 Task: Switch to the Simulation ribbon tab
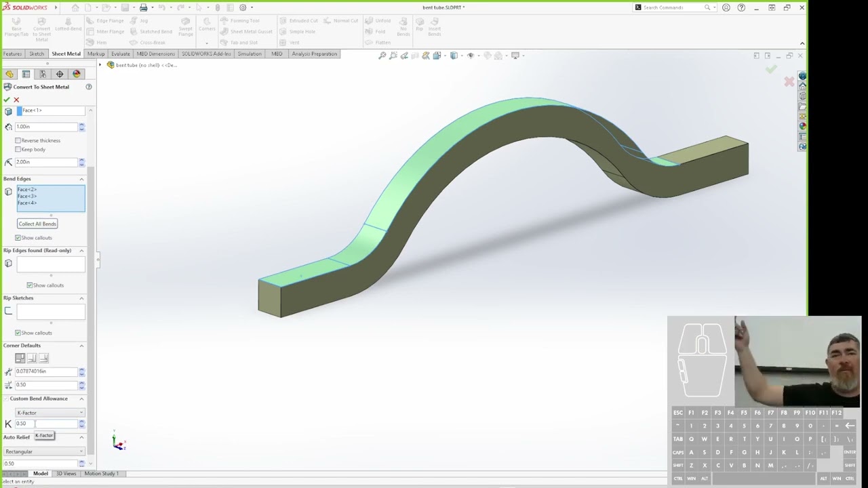(250, 54)
